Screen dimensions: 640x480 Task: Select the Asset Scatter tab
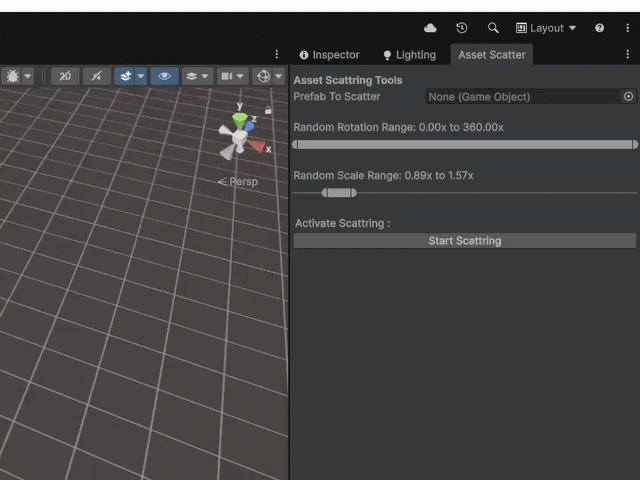pos(491,55)
